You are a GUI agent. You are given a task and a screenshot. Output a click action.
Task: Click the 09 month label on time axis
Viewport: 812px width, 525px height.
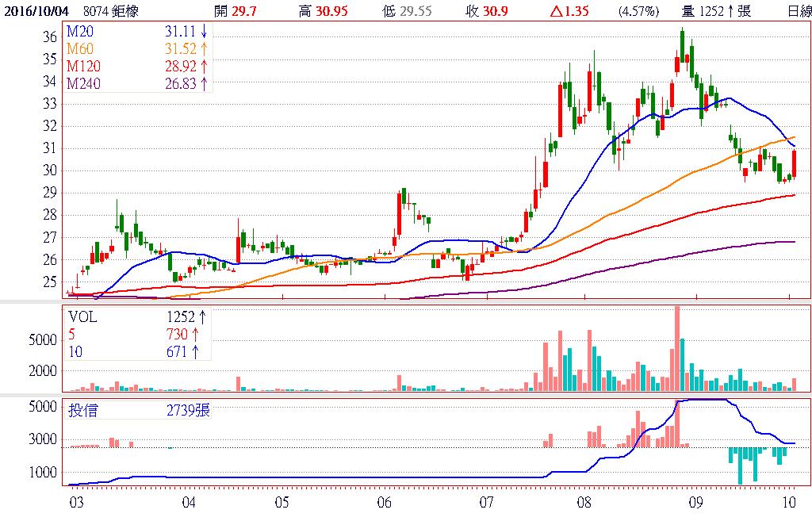click(x=695, y=502)
